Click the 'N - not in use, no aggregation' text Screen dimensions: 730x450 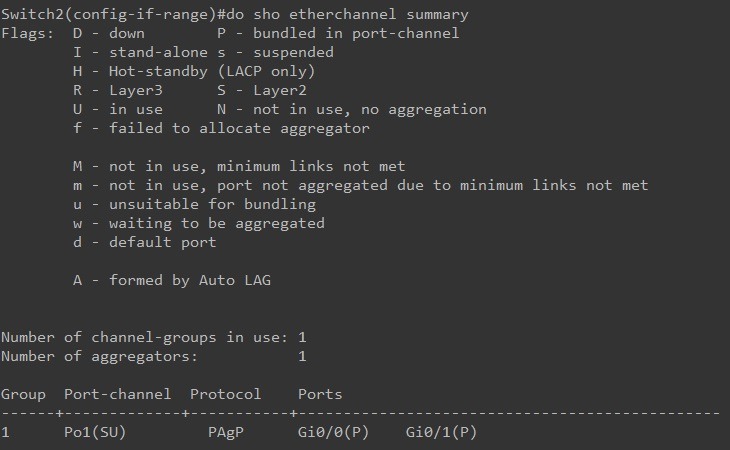[x=351, y=109]
